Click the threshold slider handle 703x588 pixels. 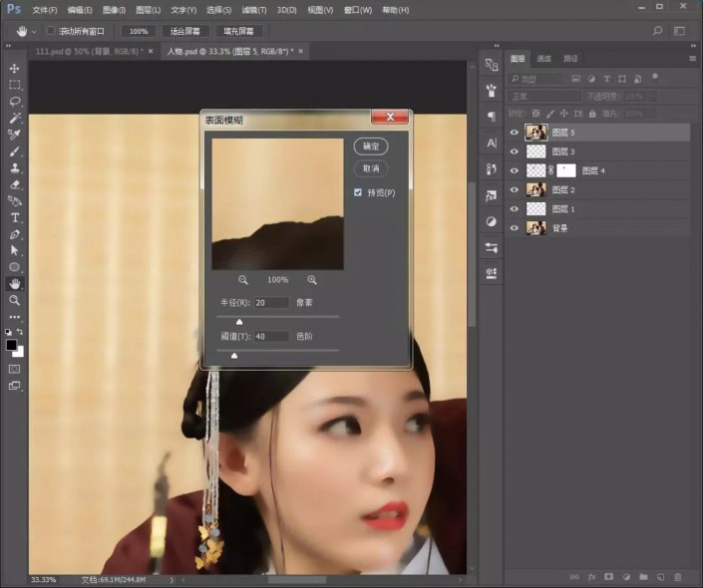coord(234,356)
